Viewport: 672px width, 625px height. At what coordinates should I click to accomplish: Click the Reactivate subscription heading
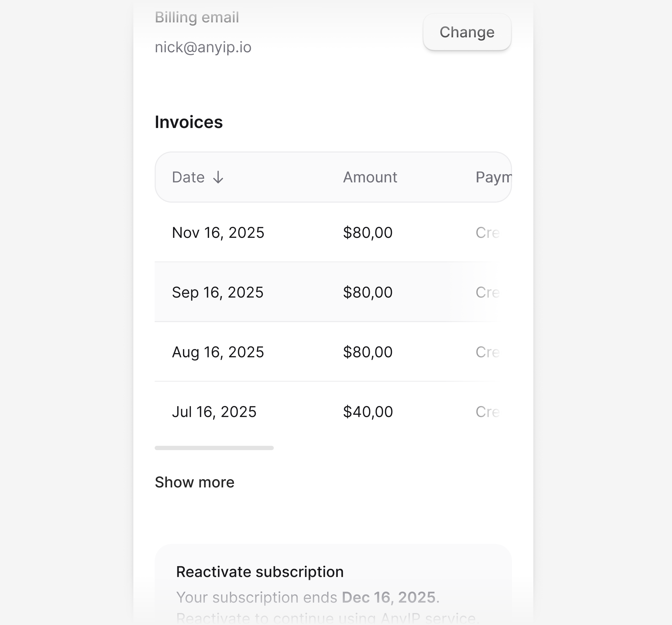pyautogui.click(x=260, y=572)
